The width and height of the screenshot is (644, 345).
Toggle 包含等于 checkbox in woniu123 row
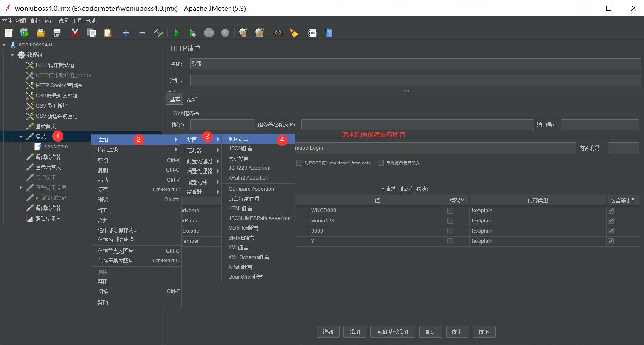[x=611, y=221]
